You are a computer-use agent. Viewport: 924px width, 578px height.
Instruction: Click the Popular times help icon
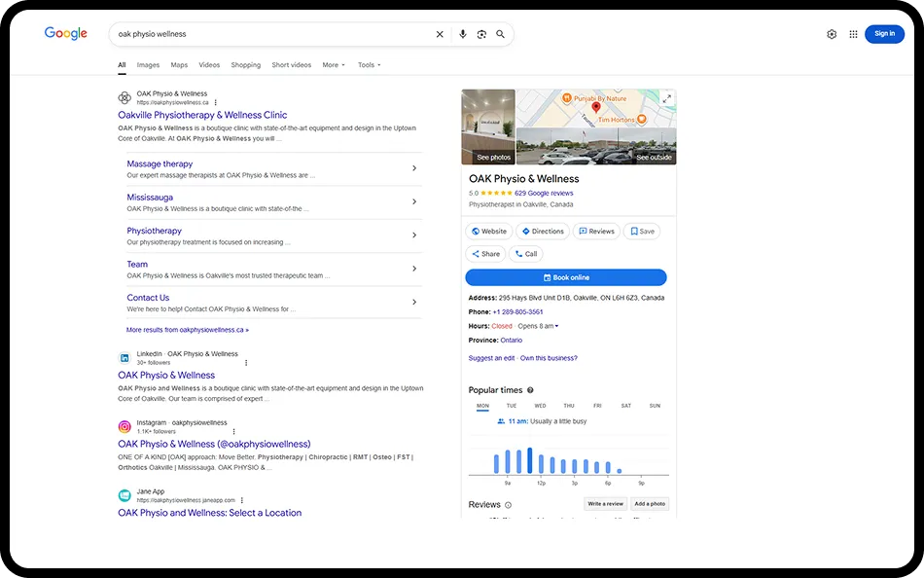[530, 390]
